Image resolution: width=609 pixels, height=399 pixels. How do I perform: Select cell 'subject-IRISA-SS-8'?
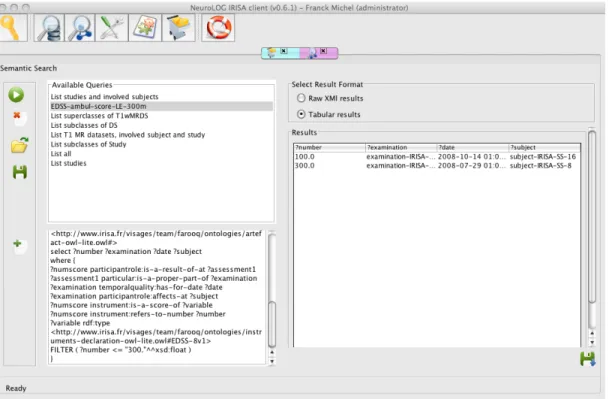click(545, 166)
